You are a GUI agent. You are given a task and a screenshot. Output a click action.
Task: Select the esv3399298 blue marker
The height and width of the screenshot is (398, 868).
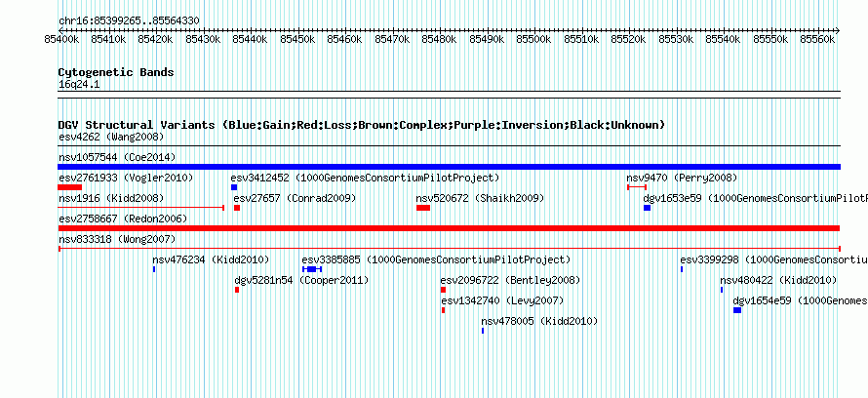point(682,269)
